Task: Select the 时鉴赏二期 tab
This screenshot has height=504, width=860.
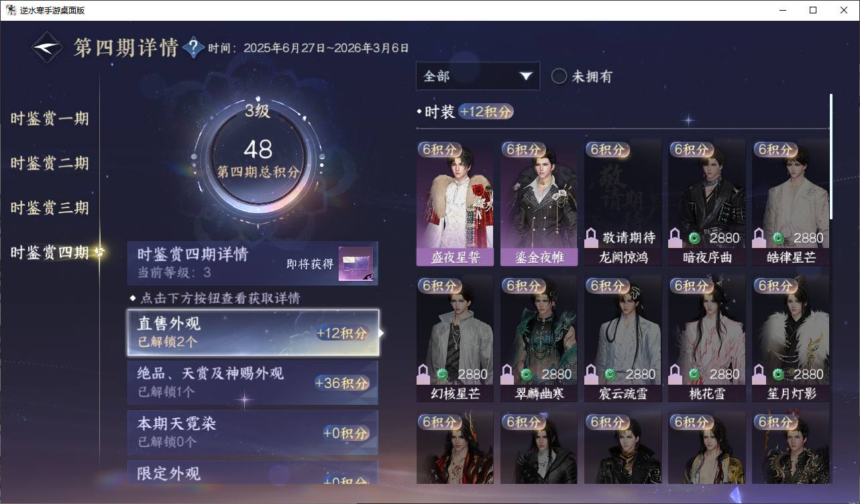Action: pos(50,164)
